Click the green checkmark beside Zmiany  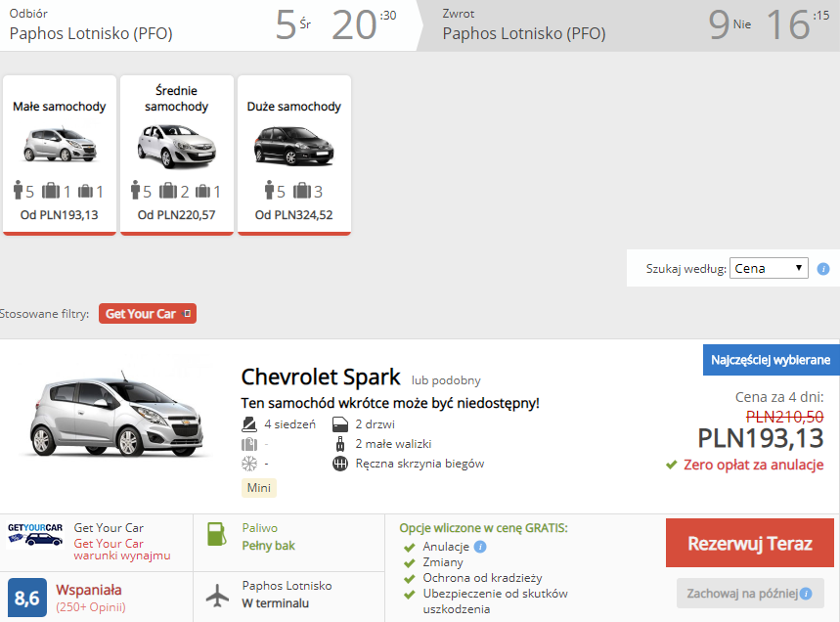coord(410,563)
